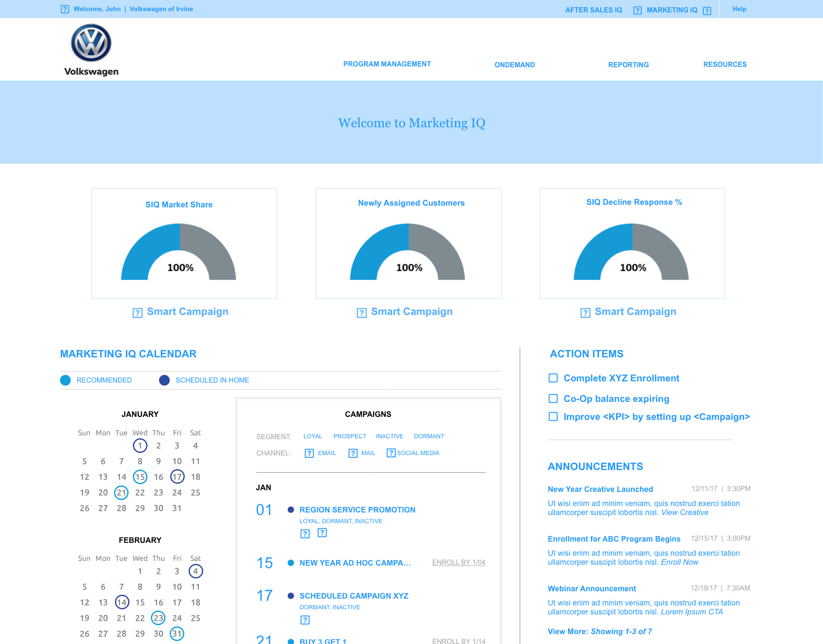Open ONDEMAND menu
823x644 pixels.
click(515, 65)
